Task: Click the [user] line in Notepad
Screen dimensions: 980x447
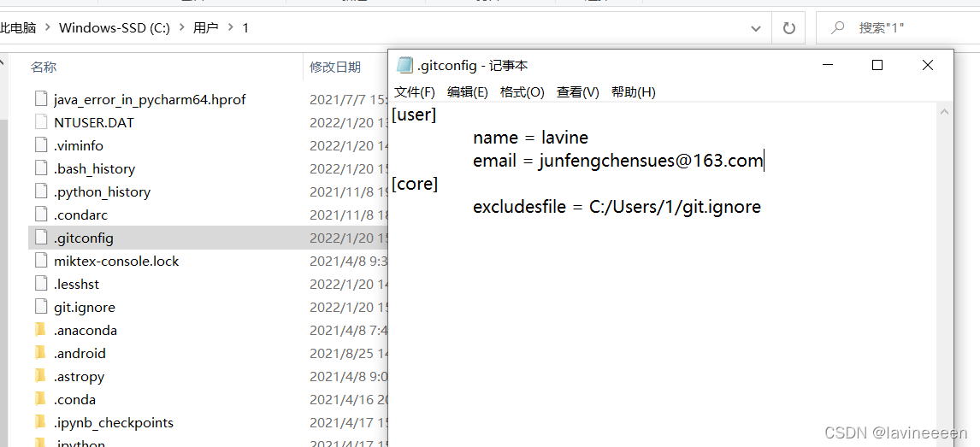Action: (414, 115)
